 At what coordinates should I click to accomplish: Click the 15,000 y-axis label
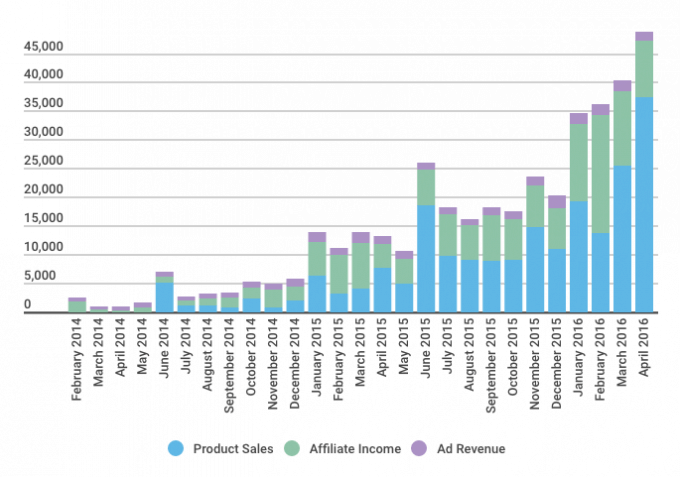[43, 218]
